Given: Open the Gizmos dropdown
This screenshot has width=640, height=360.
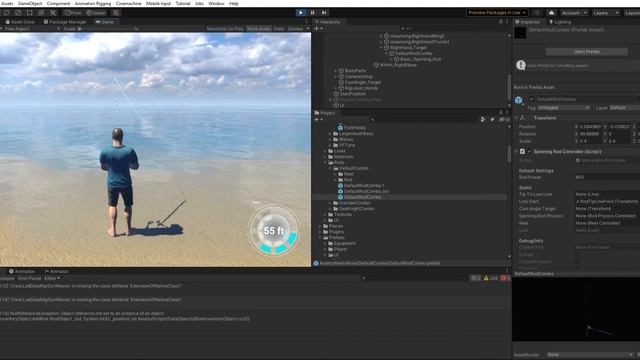Looking at the screenshot, I should 298,29.
